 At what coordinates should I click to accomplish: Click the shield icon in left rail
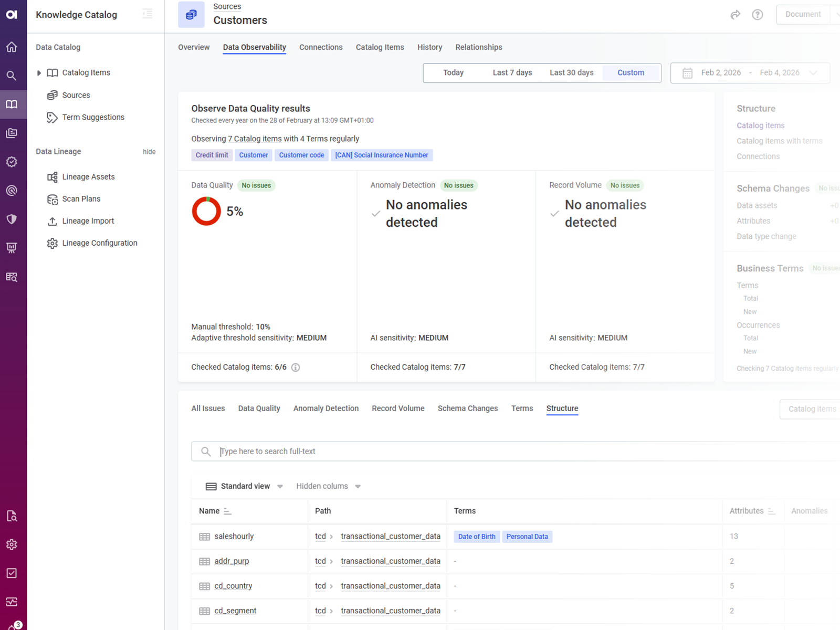(x=12, y=219)
